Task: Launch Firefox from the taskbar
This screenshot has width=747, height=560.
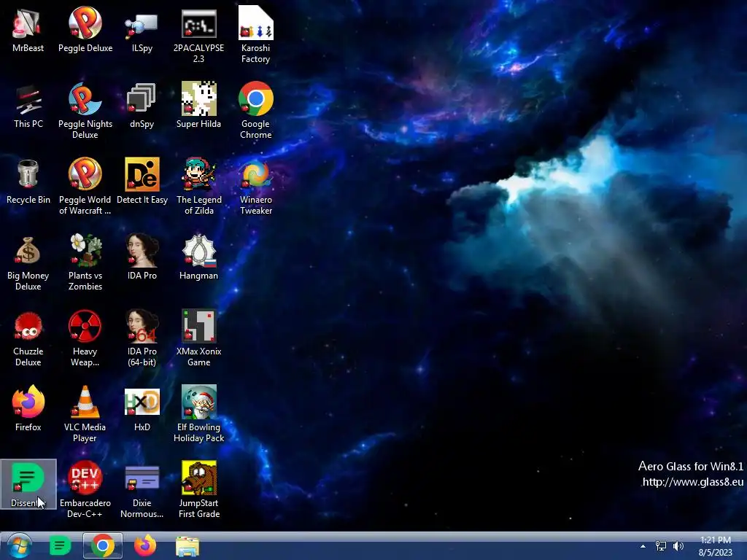Action: (145, 545)
